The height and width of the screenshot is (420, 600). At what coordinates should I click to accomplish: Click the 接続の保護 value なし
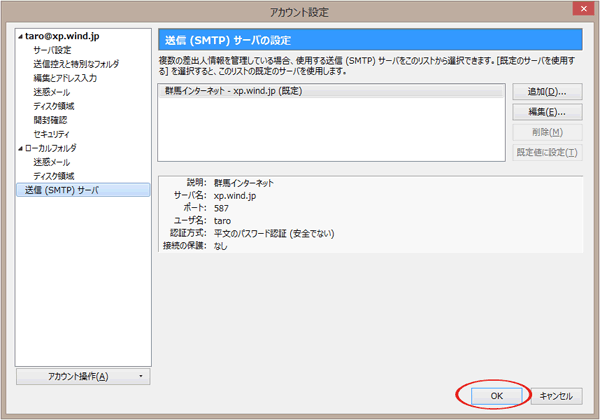point(220,246)
